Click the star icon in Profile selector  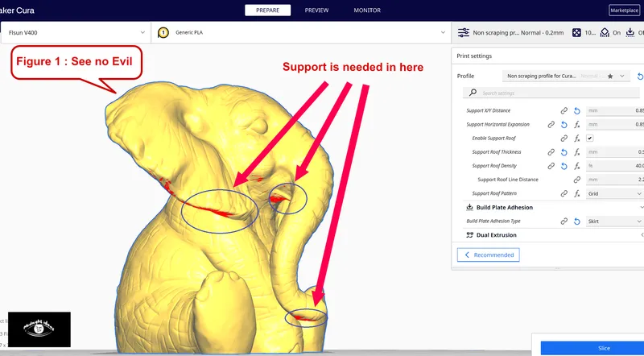(611, 76)
